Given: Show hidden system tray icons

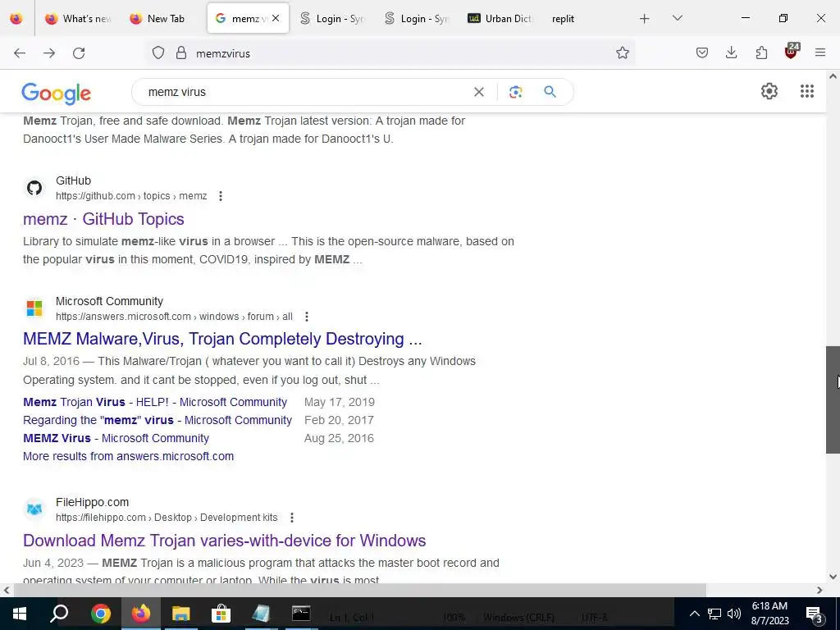Looking at the screenshot, I should (694, 614).
